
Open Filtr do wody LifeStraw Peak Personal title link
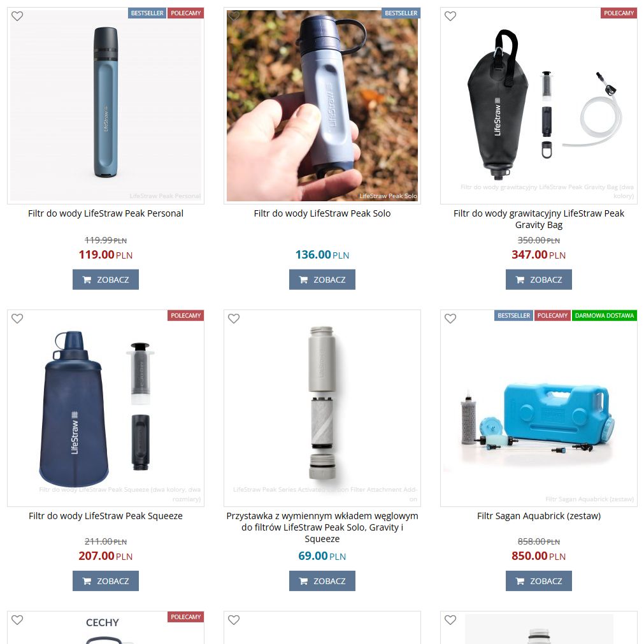(106, 213)
